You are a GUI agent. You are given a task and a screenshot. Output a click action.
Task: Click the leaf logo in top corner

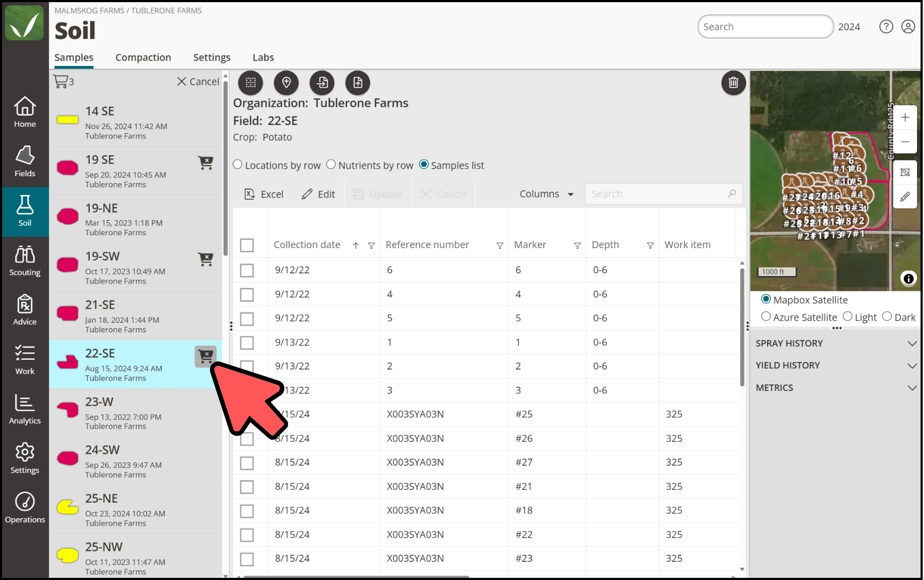click(25, 23)
